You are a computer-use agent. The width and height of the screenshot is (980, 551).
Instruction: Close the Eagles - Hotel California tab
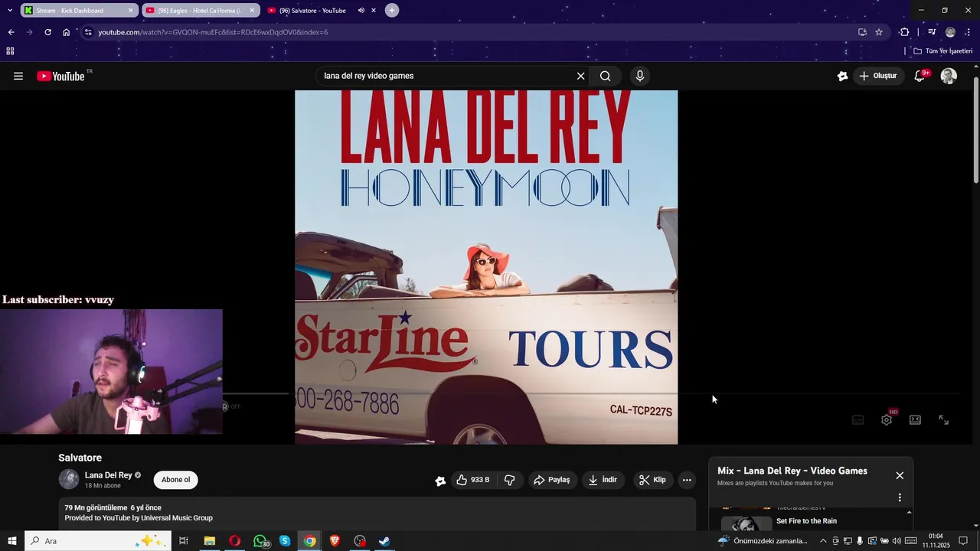pyautogui.click(x=252, y=11)
